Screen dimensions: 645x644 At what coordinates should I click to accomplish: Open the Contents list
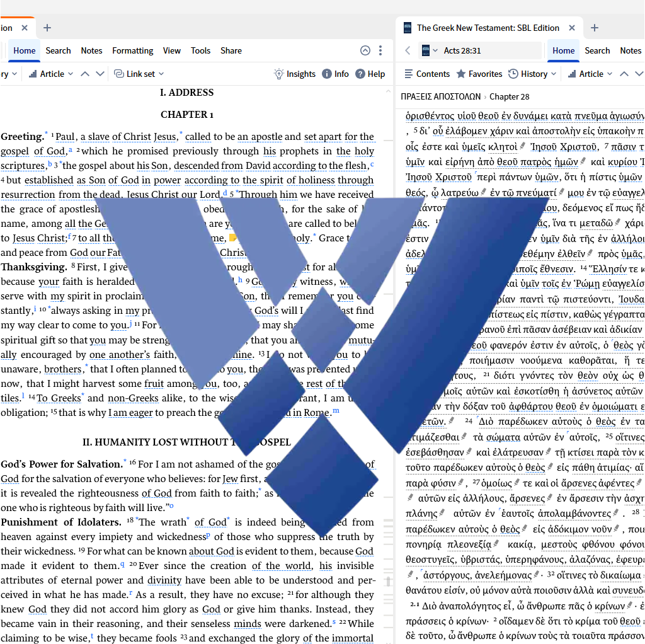(427, 74)
